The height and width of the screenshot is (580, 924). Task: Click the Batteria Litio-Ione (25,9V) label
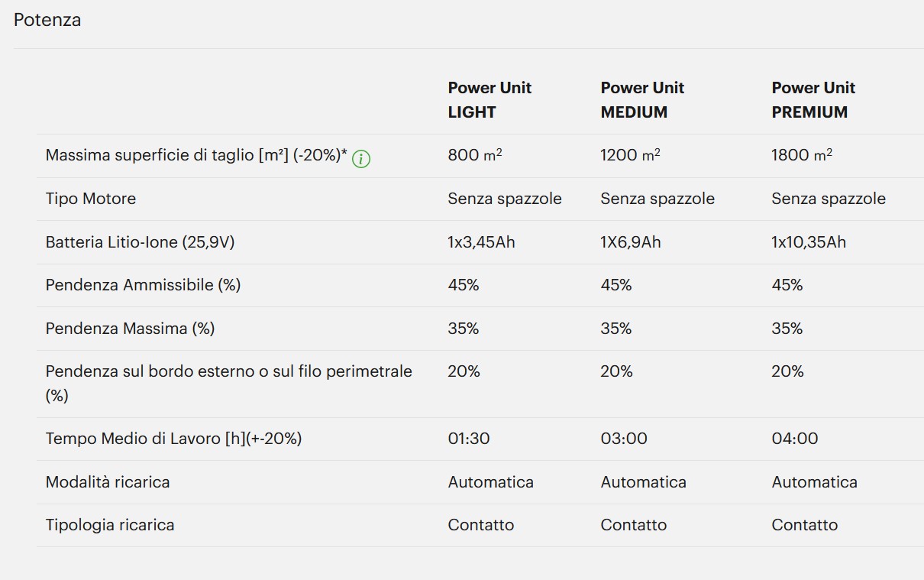point(140,242)
